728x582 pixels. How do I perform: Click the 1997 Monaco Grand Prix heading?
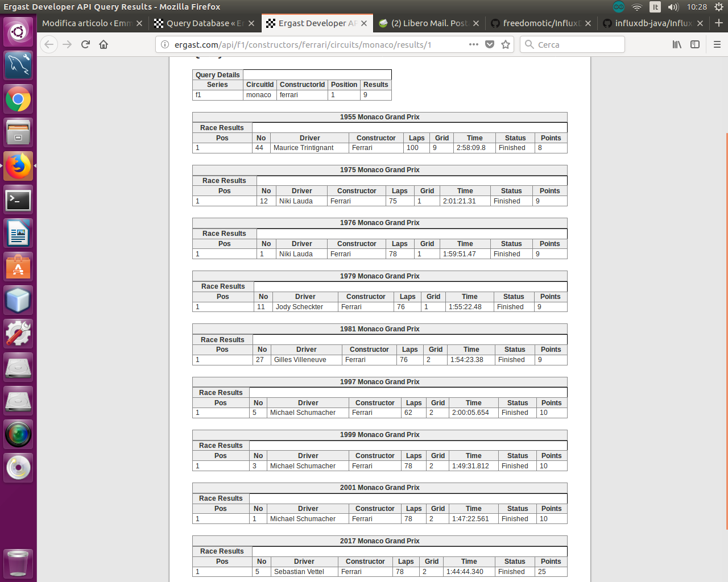(x=379, y=382)
